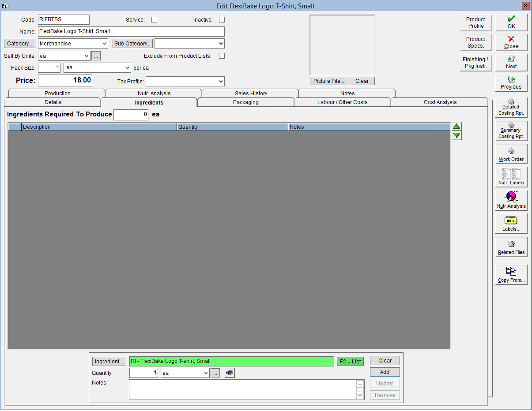Switch to the Details tab

[53, 102]
